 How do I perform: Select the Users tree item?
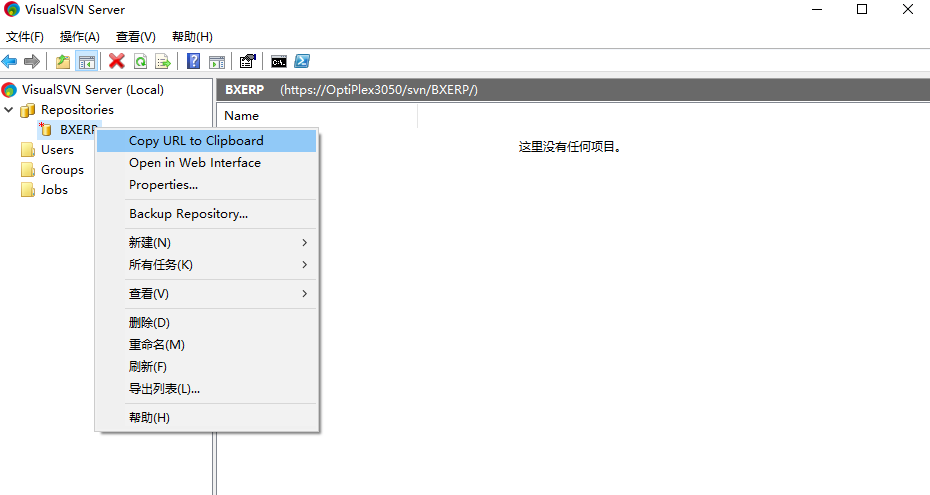pos(58,149)
